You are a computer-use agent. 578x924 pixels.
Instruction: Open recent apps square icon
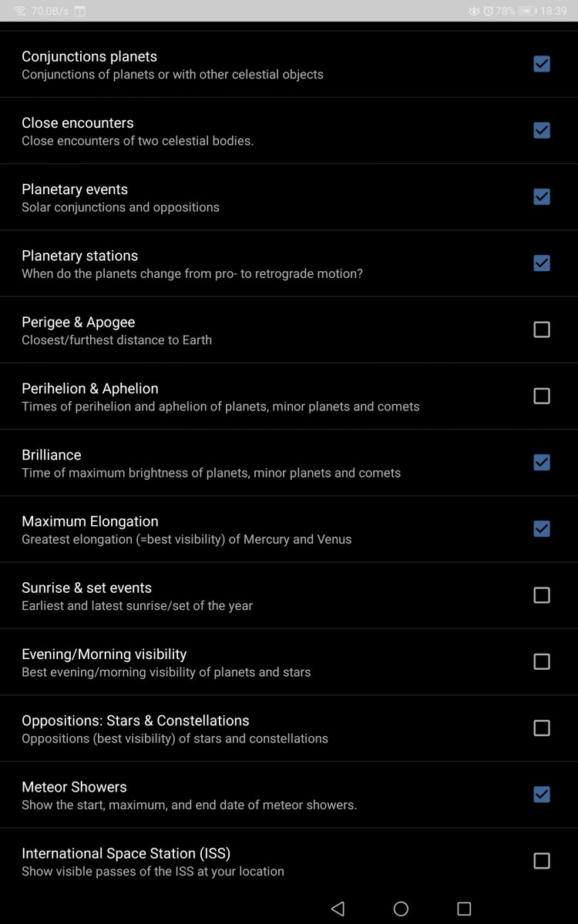pos(464,909)
